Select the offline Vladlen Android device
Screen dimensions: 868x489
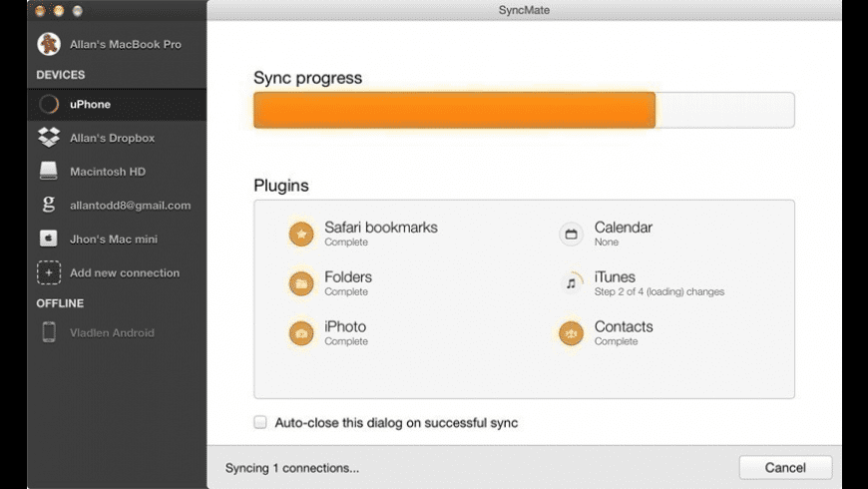point(112,333)
